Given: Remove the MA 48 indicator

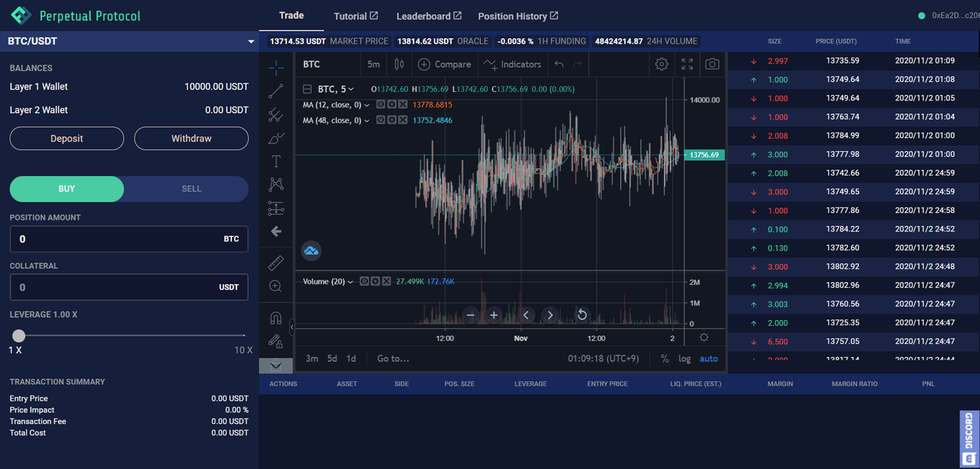Looking at the screenshot, I should pyautogui.click(x=403, y=120).
